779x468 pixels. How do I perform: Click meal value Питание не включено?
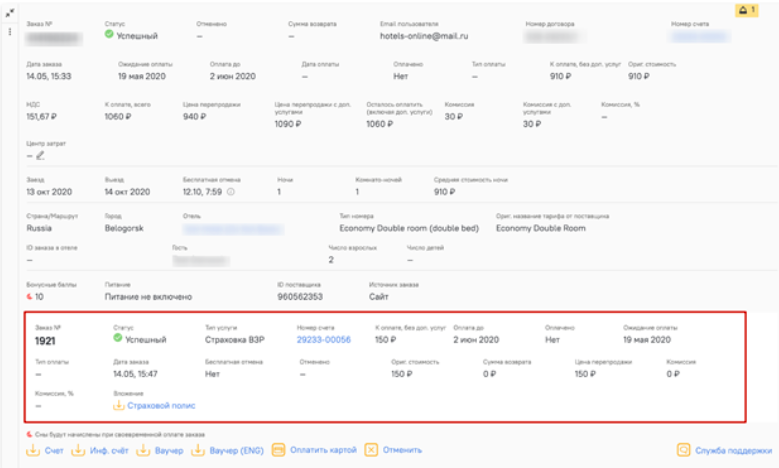pos(148,297)
